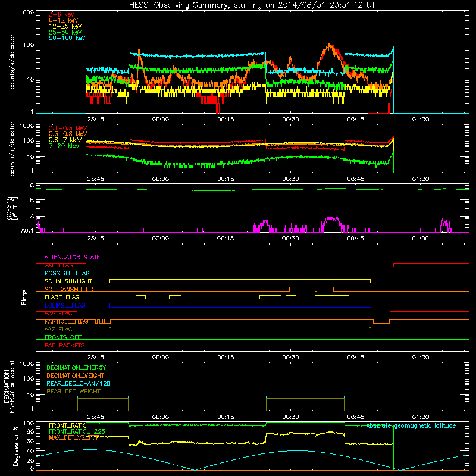The width and height of the screenshot is (476, 476).
Task: Select the olive AAZ_FLAG label
Action: click(58, 330)
